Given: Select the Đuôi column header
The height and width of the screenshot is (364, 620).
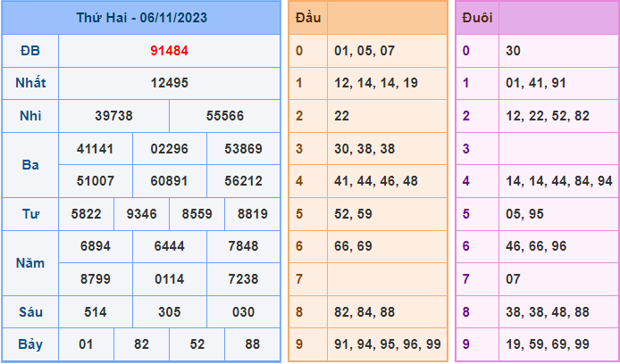Looking at the screenshot, I should point(476,18).
